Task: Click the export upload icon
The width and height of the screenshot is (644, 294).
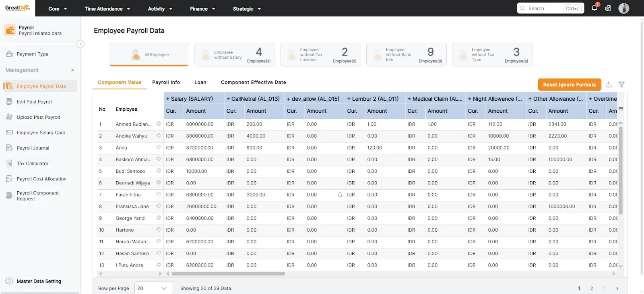Action: tap(609, 85)
